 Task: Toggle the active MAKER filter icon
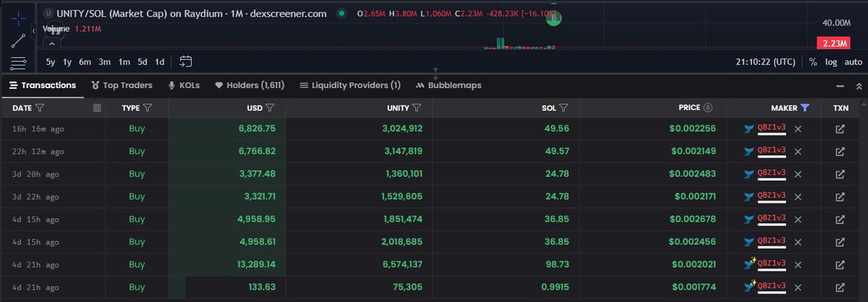tap(805, 108)
